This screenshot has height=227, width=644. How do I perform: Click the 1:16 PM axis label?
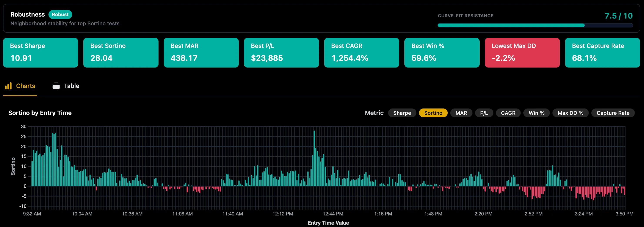(383, 214)
